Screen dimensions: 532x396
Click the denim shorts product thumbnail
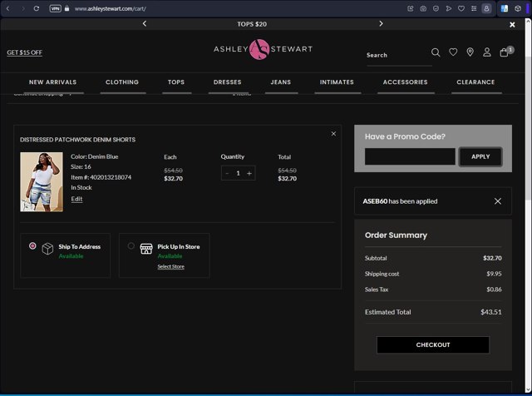click(42, 181)
